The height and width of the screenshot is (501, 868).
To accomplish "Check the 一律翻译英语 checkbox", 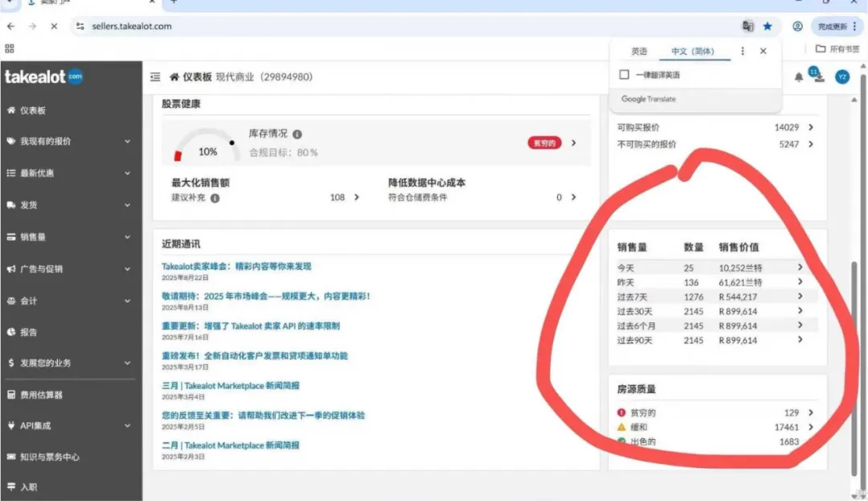I will tap(624, 75).
